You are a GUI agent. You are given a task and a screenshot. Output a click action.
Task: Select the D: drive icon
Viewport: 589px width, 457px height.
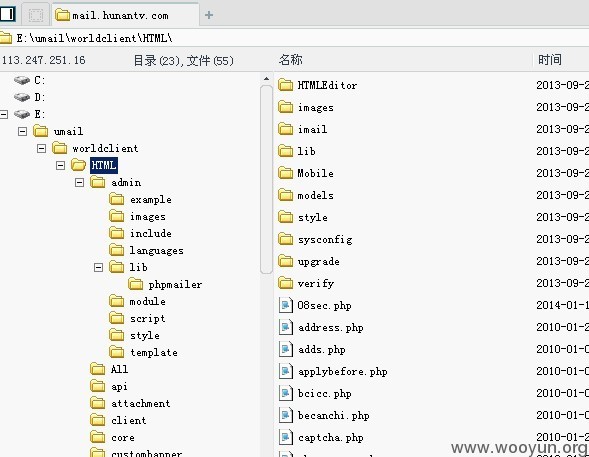click(22, 97)
